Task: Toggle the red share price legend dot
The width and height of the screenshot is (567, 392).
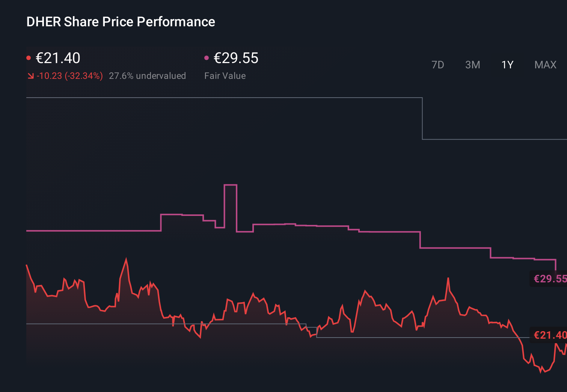Action: click(29, 57)
